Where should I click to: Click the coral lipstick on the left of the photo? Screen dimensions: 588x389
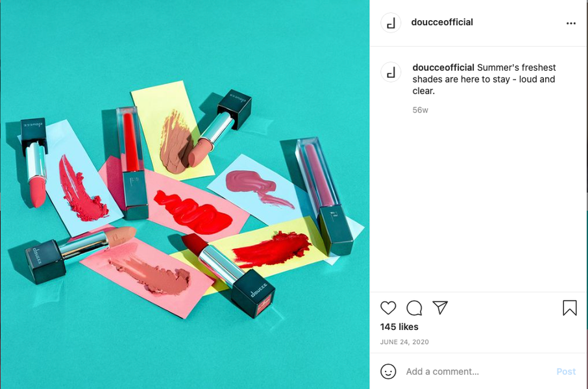(x=35, y=163)
